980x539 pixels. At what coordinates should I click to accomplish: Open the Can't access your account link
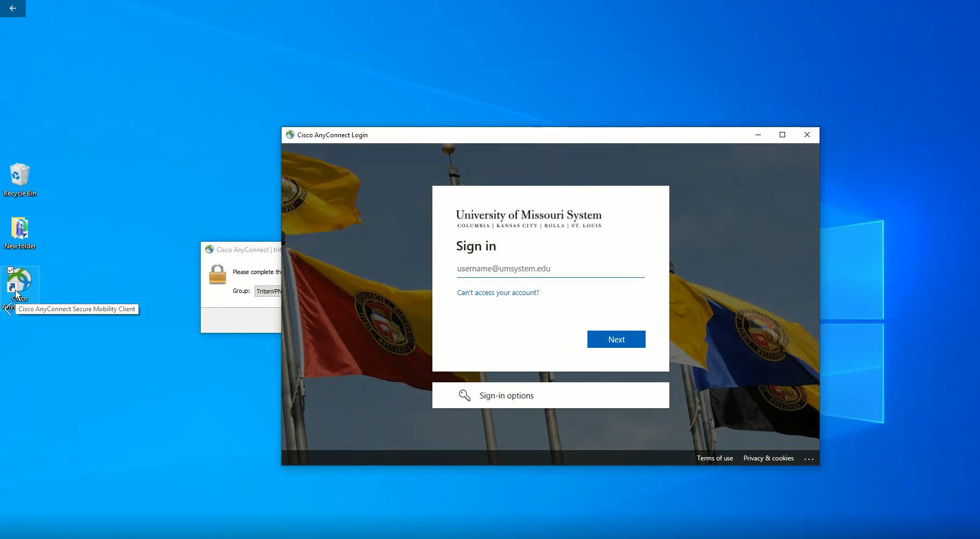[498, 292]
